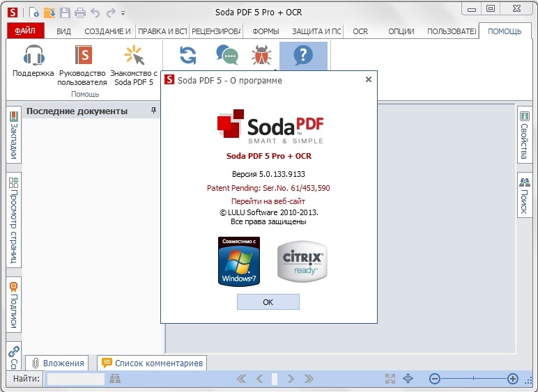This screenshot has height=392, width=538.
Task: Zoom in with the plus button
Action: pos(513,379)
